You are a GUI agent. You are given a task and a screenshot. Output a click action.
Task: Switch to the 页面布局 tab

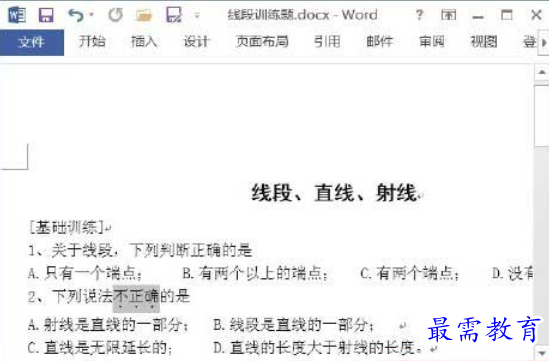(x=262, y=42)
